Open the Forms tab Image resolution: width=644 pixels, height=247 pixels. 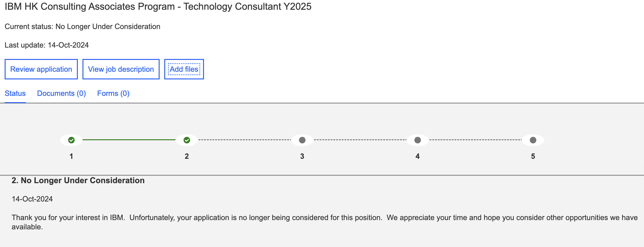coord(113,93)
